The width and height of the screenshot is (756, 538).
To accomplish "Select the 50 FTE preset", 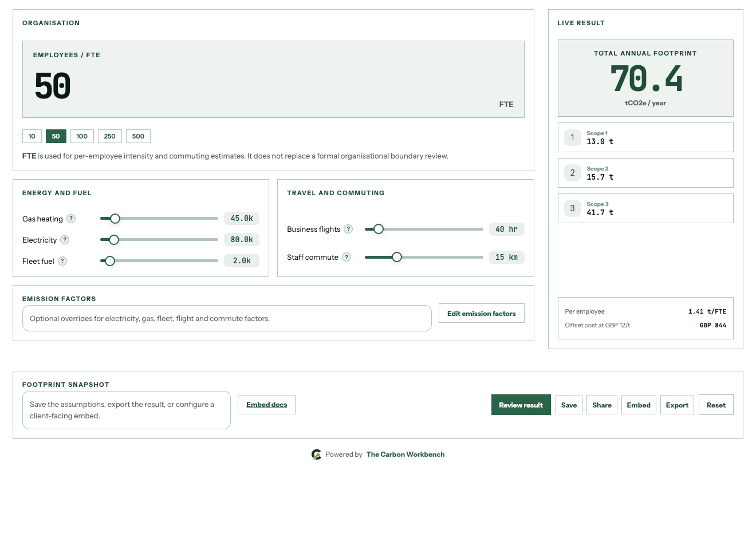I will (x=56, y=136).
